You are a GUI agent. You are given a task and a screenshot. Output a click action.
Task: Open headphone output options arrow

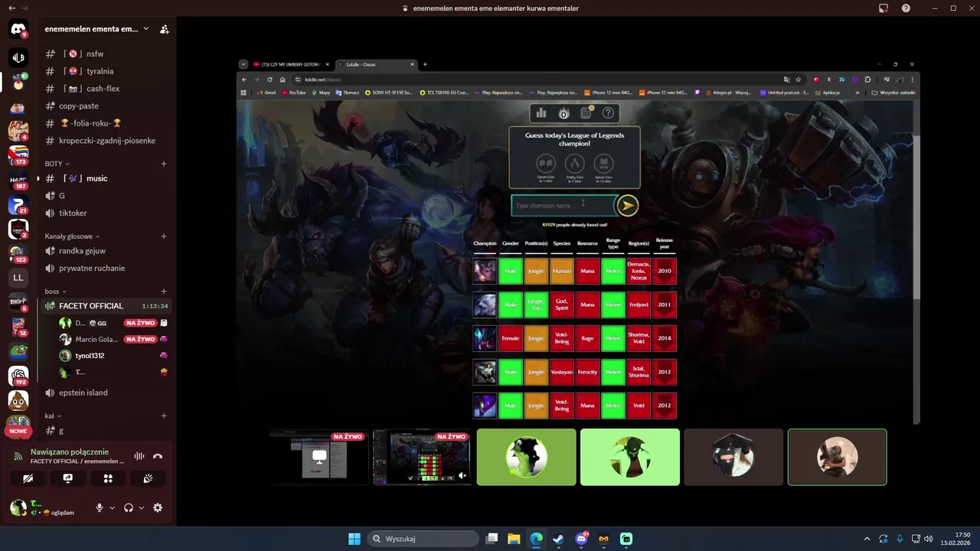141,507
